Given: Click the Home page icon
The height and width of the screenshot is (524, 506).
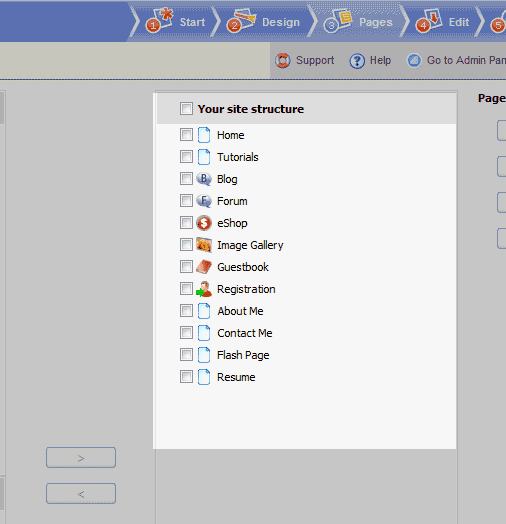Looking at the screenshot, I should (204, 135).
